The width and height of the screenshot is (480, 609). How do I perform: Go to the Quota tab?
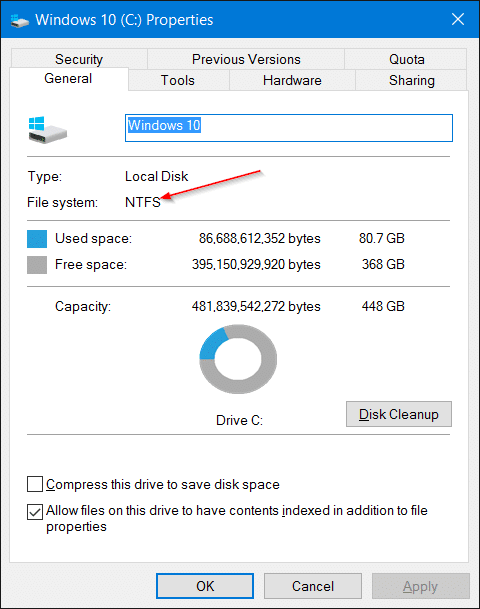point(406,59)
